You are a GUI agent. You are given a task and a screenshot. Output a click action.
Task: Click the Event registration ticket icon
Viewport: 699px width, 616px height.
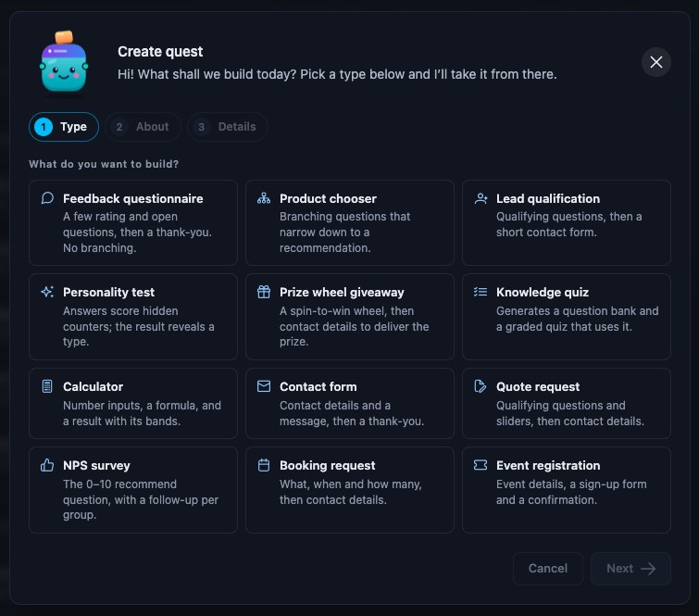click(x=481, y=465)
